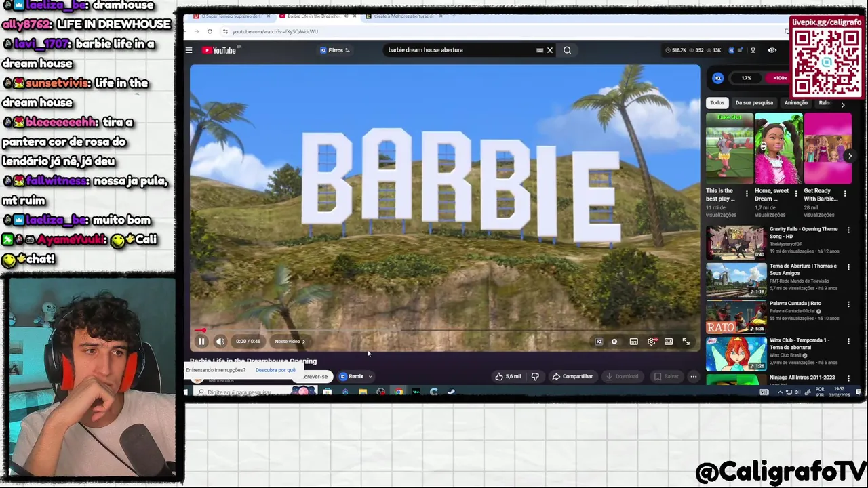Select the 'Da sua pesquisa' chip
Viewport: 868px width, 488px height.
tap(754, 103)
